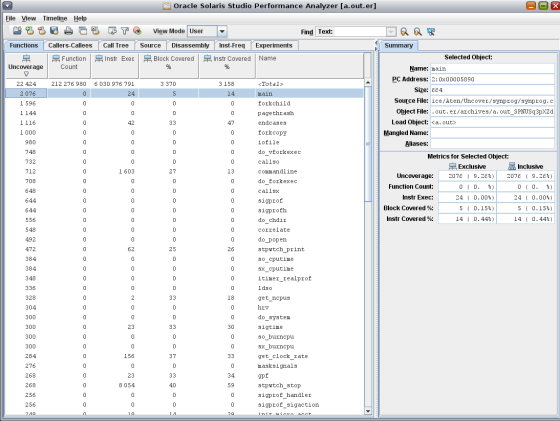This screenshot has width=560, height=421.
Task: Click the Inclusive metrics icon in Summary
Action: pyautogui.click(x=512, y=166)
